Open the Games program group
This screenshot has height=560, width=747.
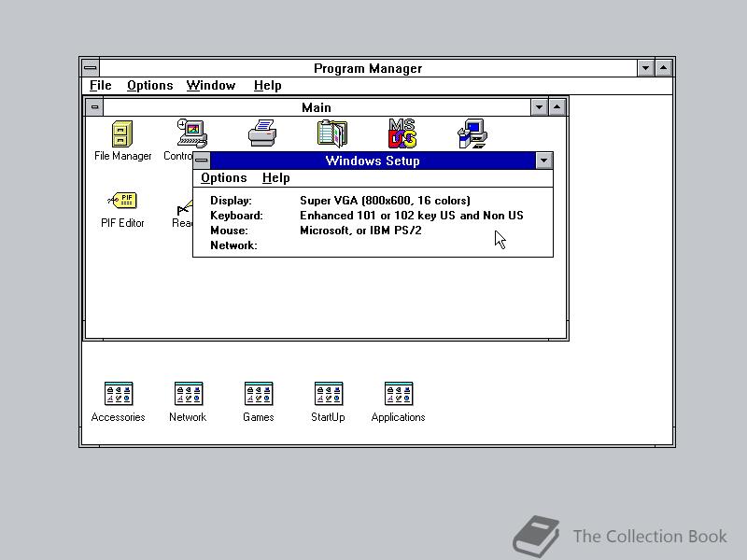[259, 394]
